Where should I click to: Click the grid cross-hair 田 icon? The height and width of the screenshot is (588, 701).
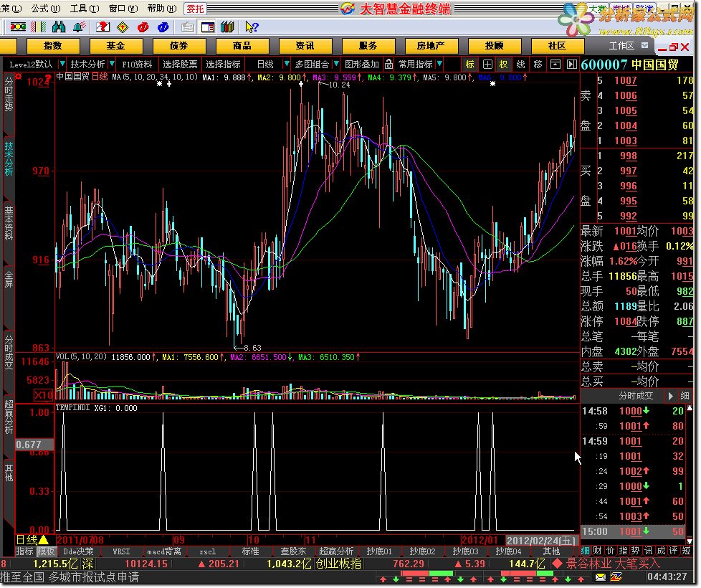coord(487,65)
